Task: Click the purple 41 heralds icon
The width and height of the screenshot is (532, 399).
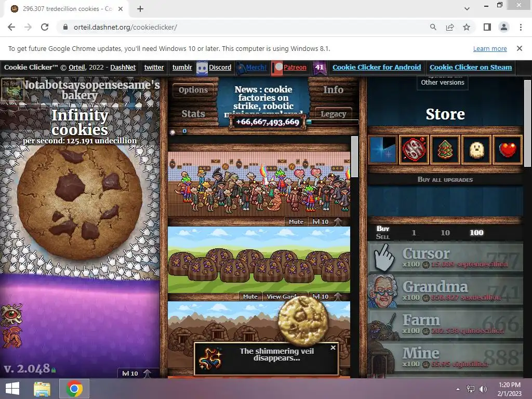Action: click(320, 68)
